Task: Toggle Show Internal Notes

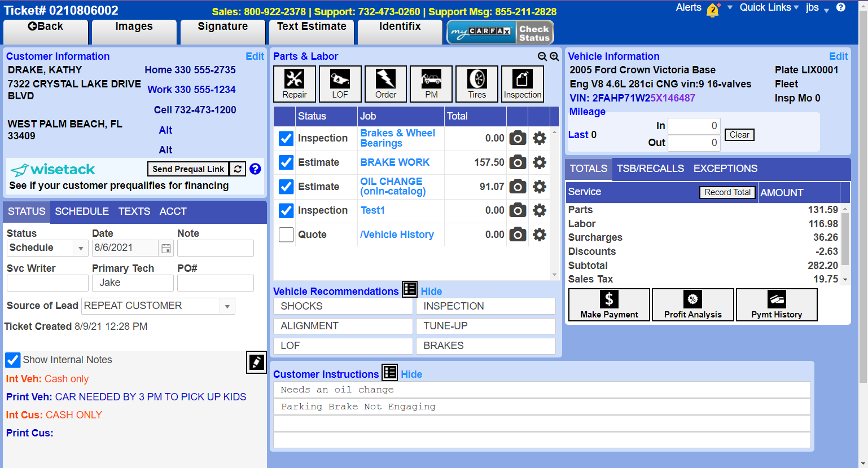Action: click(x=12, y=360)
